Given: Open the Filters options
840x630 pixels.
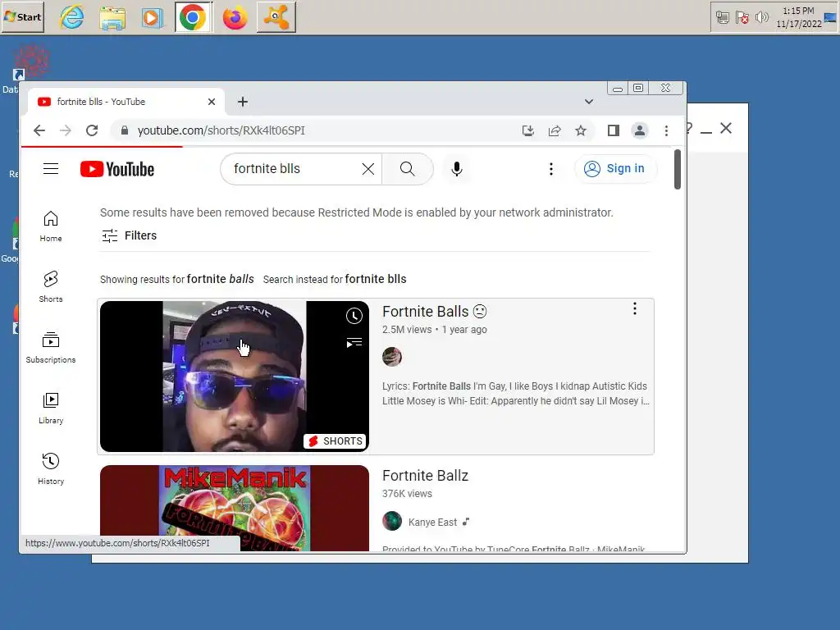Looking at the screenshot, I should click(129, 235).
